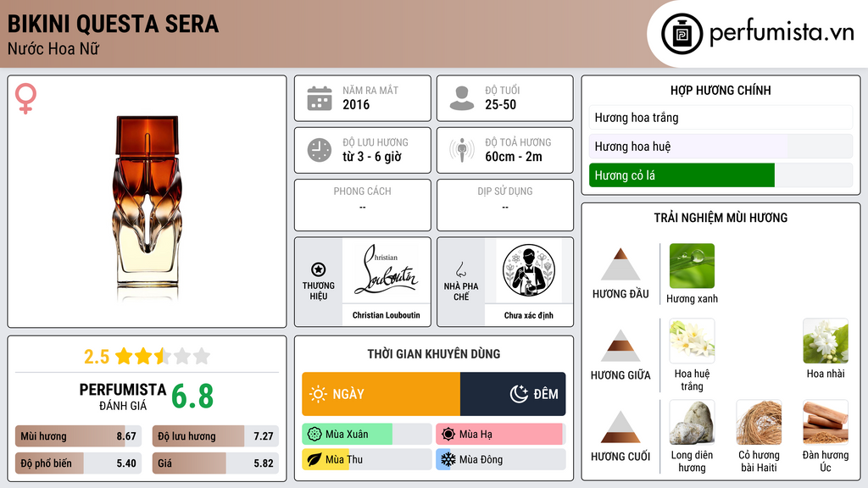Select the Mùa Đông season bar
Image resolution: width=868 pixels, height=488 pixels.
point(501,459)
